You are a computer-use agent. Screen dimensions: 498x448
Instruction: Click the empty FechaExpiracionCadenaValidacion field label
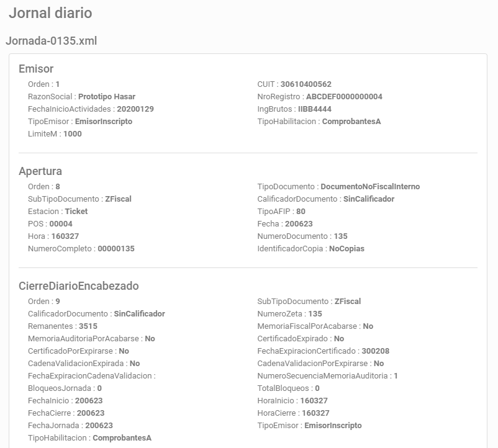(92, 375)
